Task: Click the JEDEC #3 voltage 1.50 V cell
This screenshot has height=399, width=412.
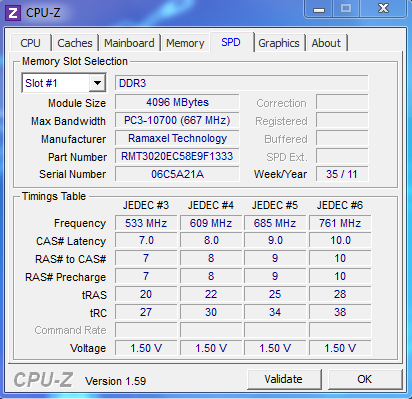Action: coord(146,348)
